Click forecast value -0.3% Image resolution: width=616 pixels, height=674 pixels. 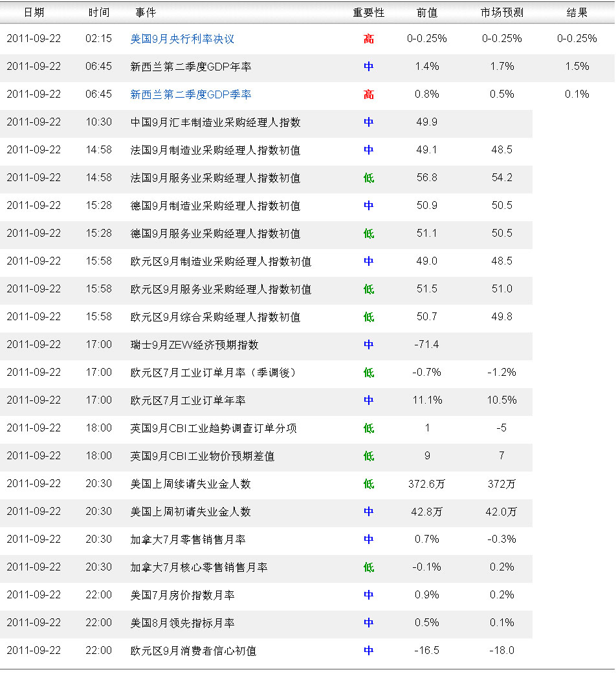click(x=501, y=539)
